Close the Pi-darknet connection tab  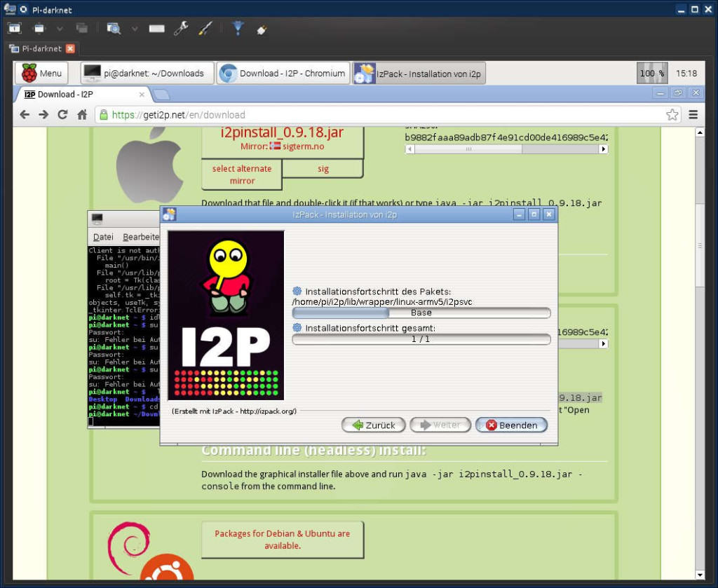tap(70, 48)
